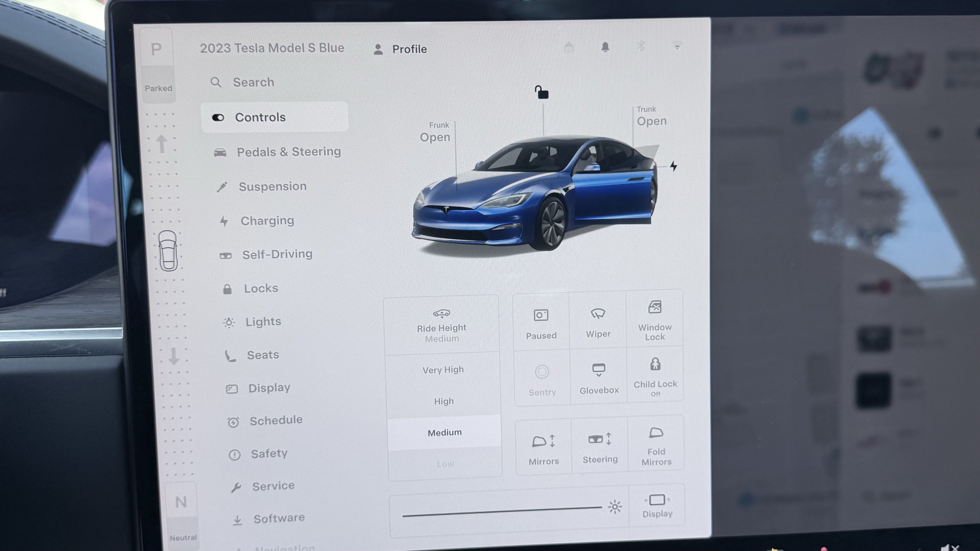This screenshot has height=551, width=980.
Task: Collapse the Ride Height Medium header
Action: click(x=441, y=326)
